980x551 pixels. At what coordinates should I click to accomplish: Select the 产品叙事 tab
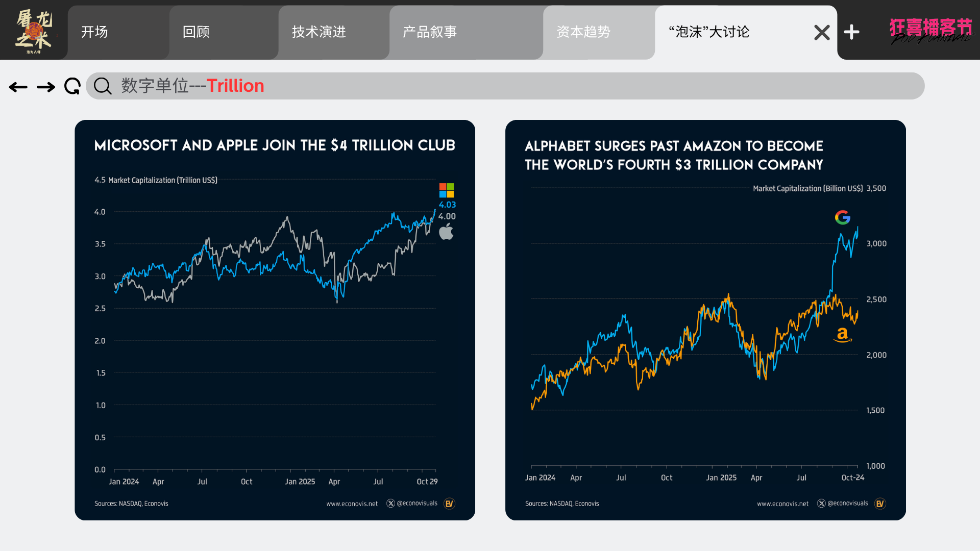[430, 32]
